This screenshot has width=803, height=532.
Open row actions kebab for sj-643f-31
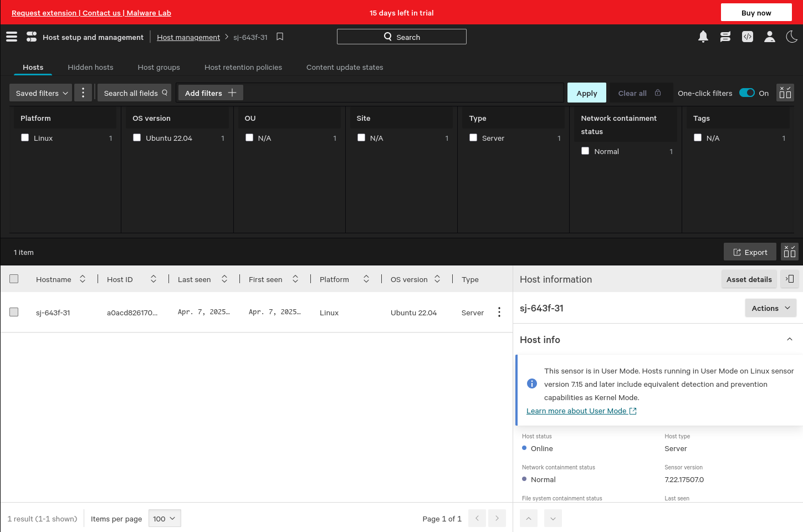[x=499, y=312]
